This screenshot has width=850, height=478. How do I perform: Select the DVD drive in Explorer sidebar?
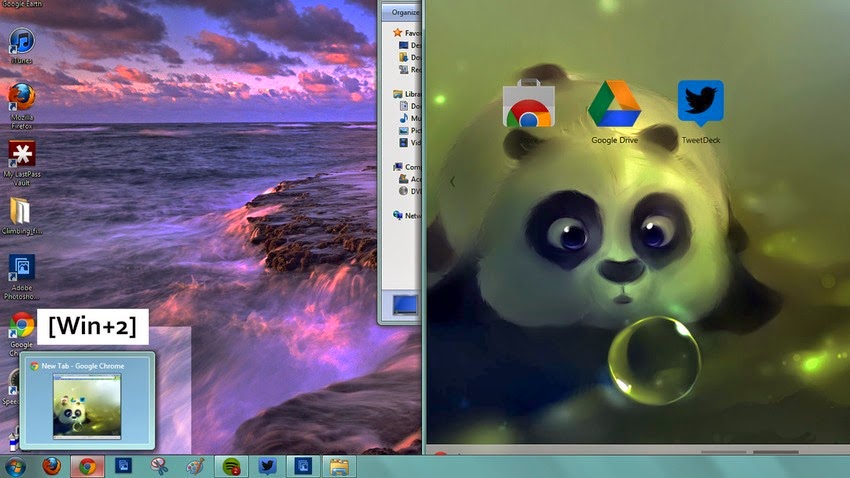[410, 191]
